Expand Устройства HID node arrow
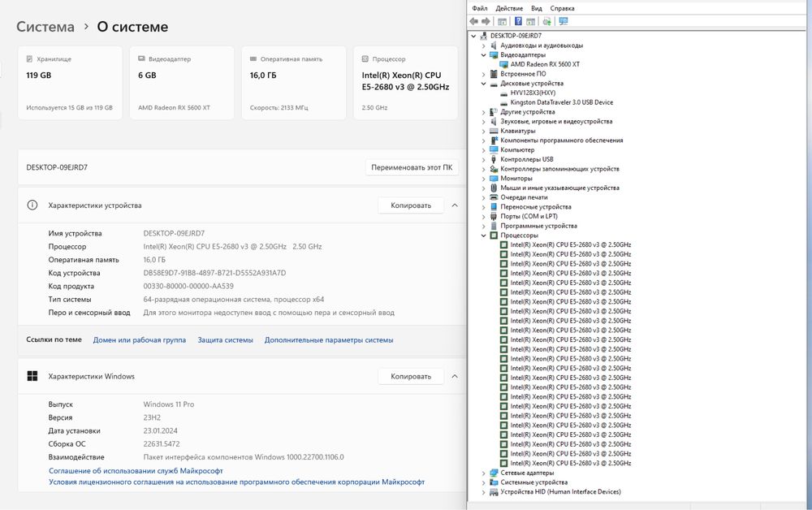Viewport: 812px width, 510px height. (x=484, y=492)
